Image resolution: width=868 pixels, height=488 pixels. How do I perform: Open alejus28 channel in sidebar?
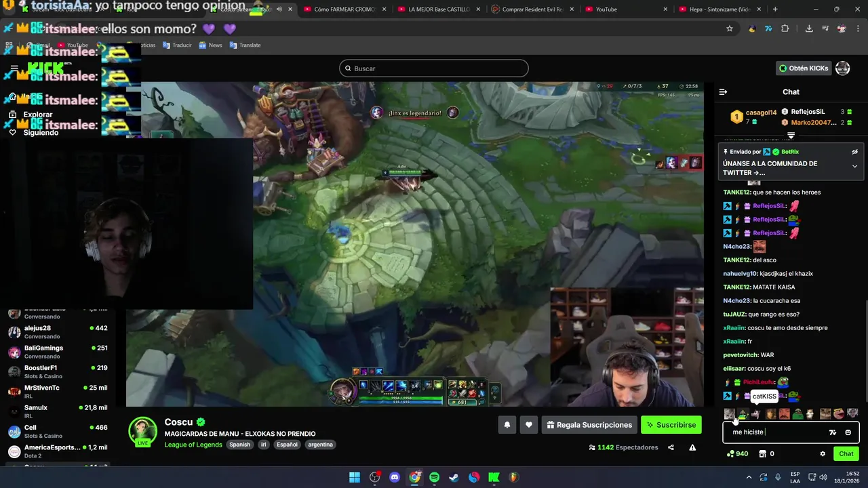pos(58,331)
